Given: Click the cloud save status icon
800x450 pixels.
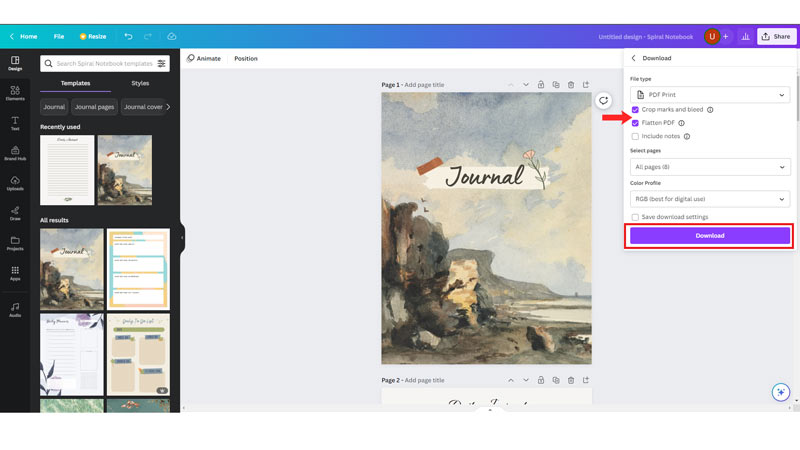Looking at the screenshot, I should point(172,36).
